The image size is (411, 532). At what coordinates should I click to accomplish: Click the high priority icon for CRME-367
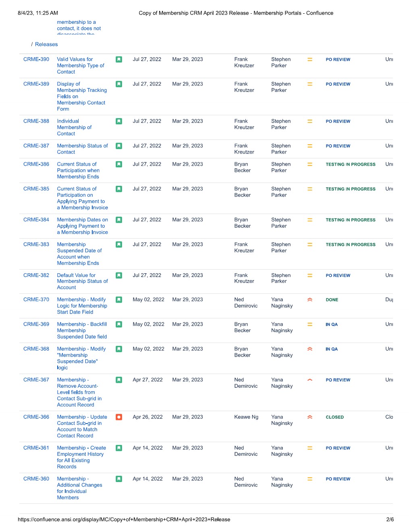coord(310,380)
